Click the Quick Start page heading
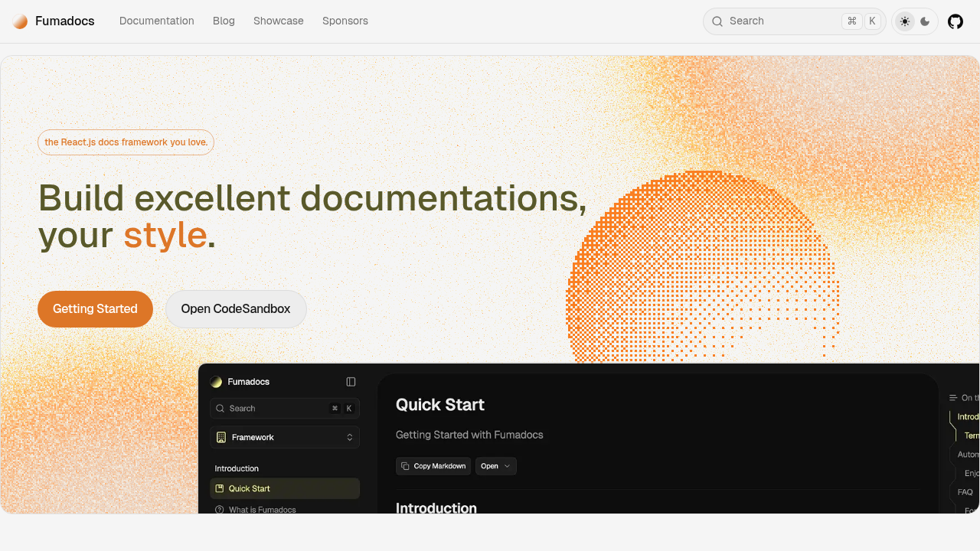Viewport: 980px width, 551px height. (440, 405)
